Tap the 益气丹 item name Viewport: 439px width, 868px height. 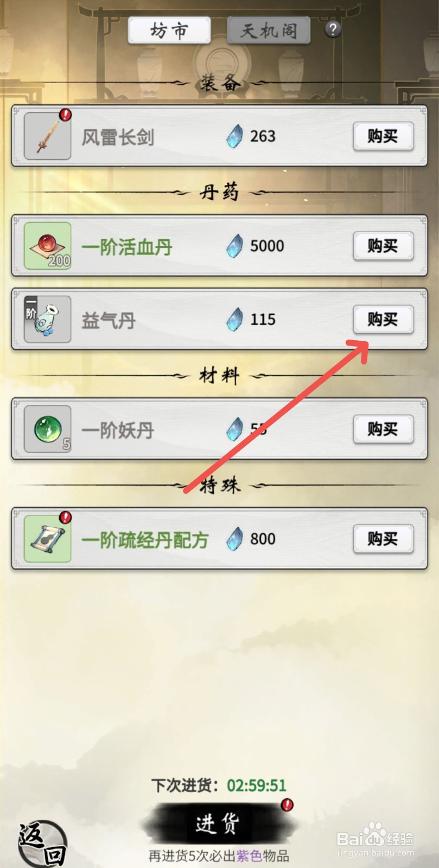click(109, 320)
